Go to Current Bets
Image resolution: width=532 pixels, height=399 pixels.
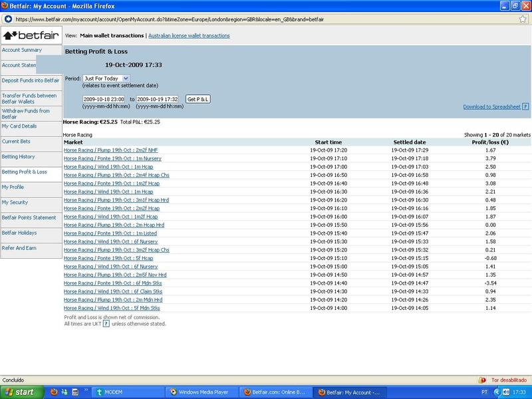16,141
